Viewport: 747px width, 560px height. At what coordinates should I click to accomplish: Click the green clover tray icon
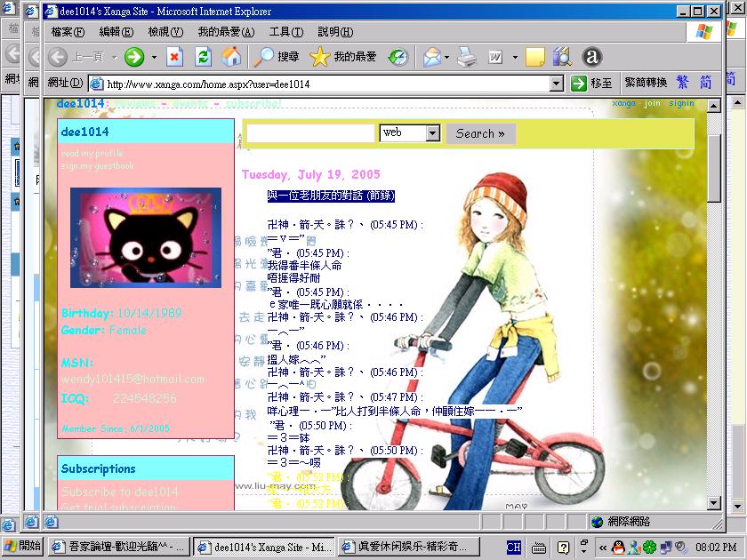[650, 548]
